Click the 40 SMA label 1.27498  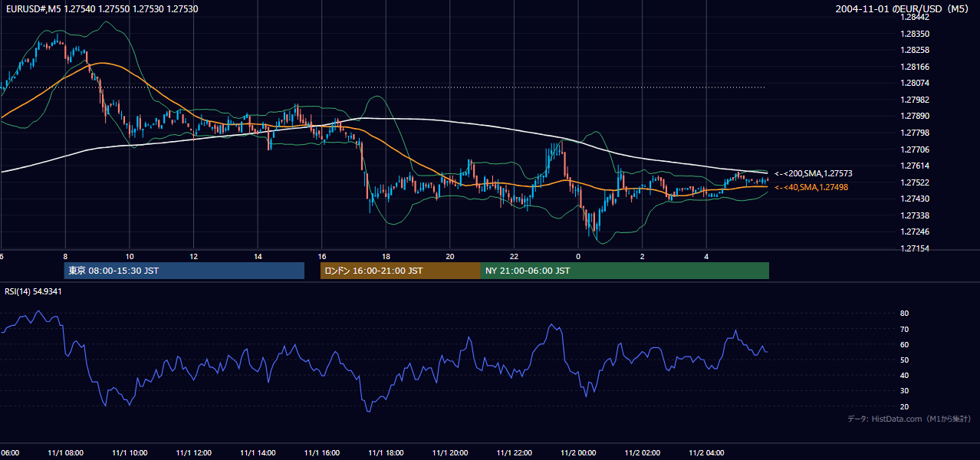pos(811,187)
